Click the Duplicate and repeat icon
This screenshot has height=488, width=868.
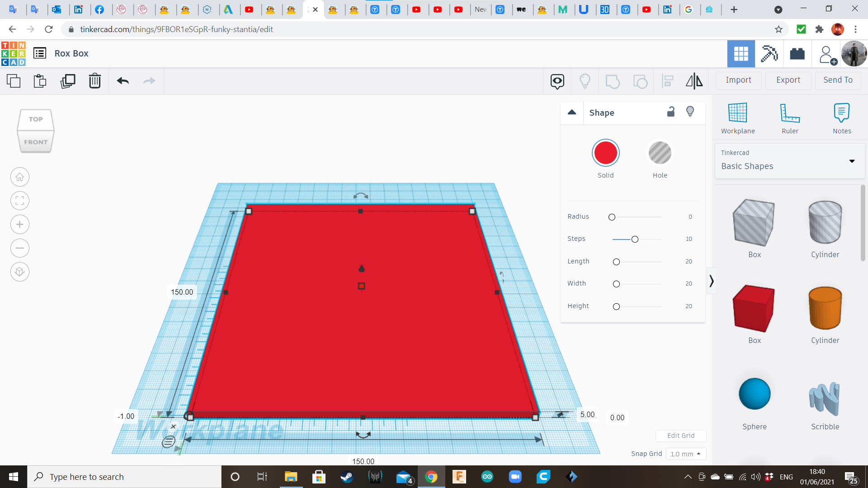(68, 81)
